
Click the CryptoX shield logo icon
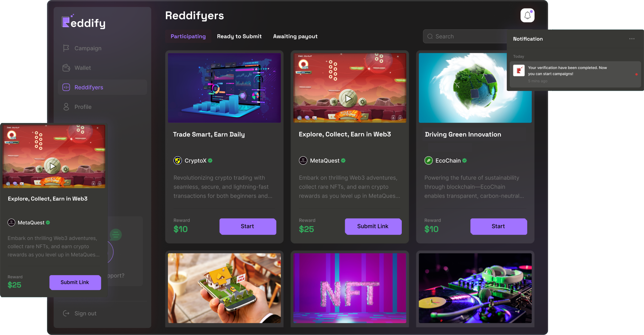[177, 161]
